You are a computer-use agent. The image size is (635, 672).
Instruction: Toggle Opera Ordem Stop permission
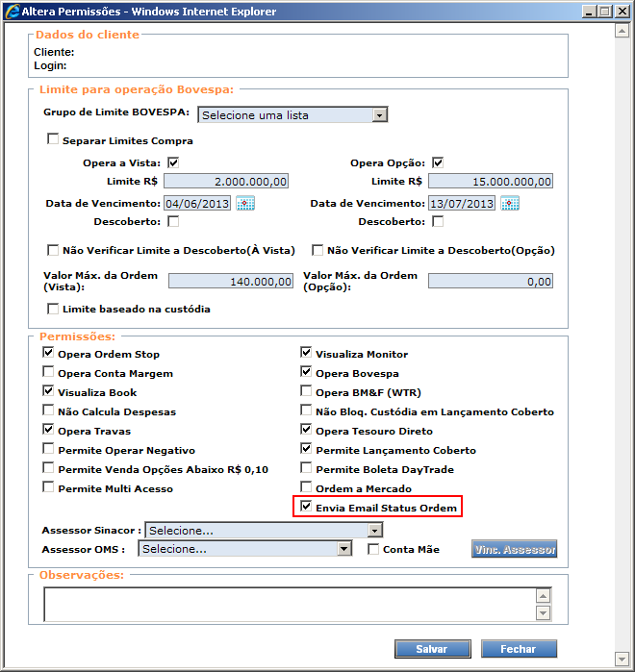48,353
